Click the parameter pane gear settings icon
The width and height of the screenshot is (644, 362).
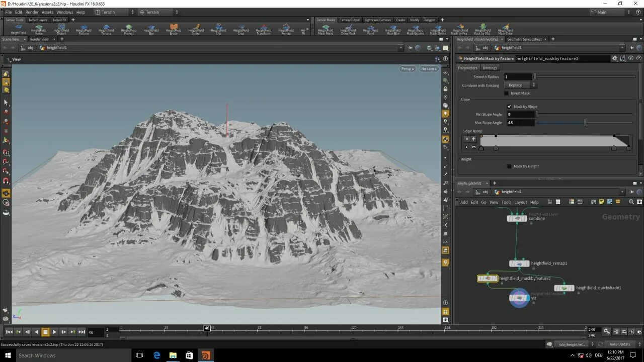(x=614, y=58)
